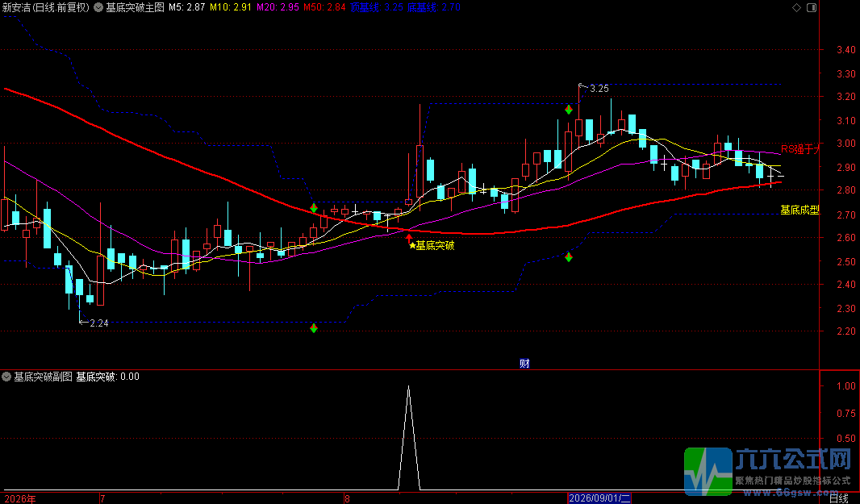Click the 2.20 price axis label
The image size is (860, 504).
pos(845,331)
